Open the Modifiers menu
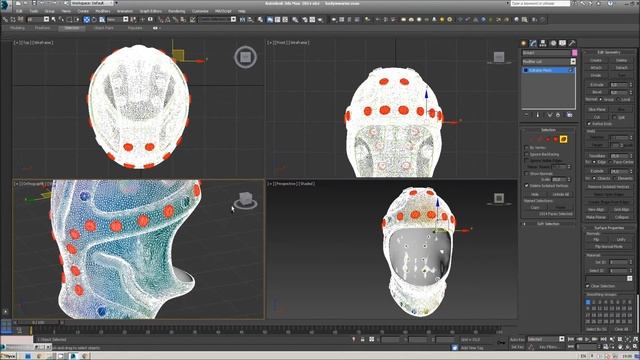This screenshot has width=640, height=360. pos(103,11)
